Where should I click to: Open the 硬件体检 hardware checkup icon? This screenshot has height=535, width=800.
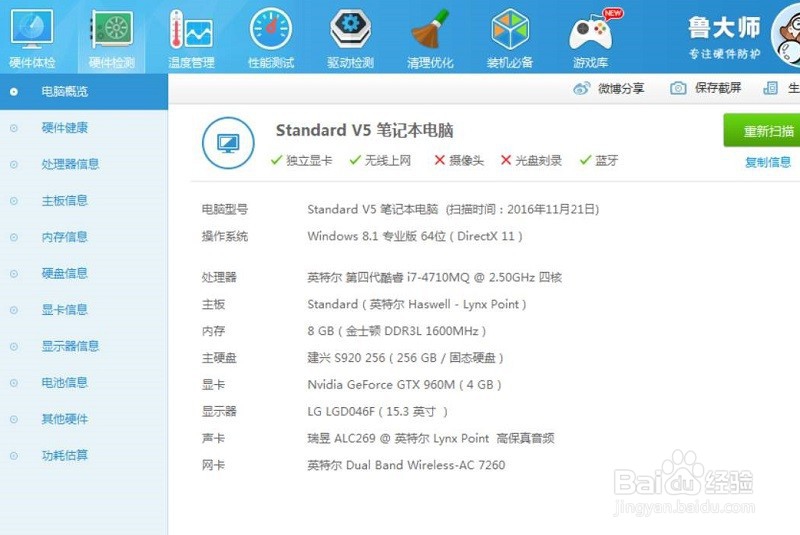[x=32, y=30]
